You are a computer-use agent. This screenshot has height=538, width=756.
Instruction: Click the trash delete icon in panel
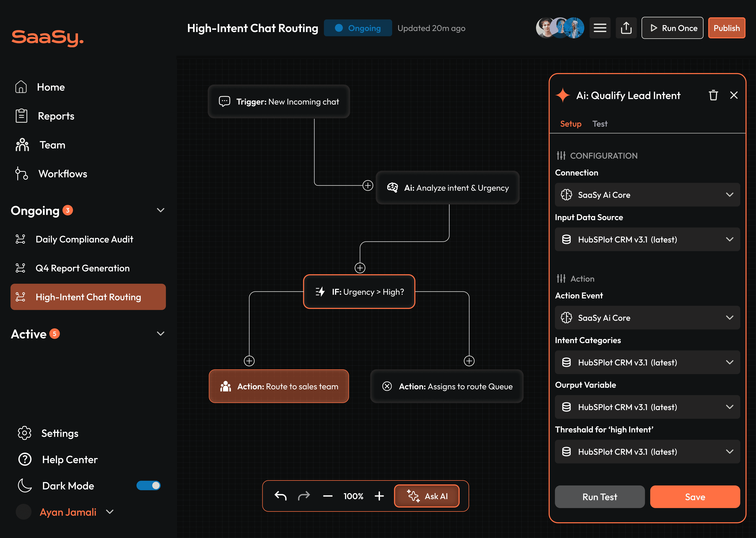pos(713,95)
